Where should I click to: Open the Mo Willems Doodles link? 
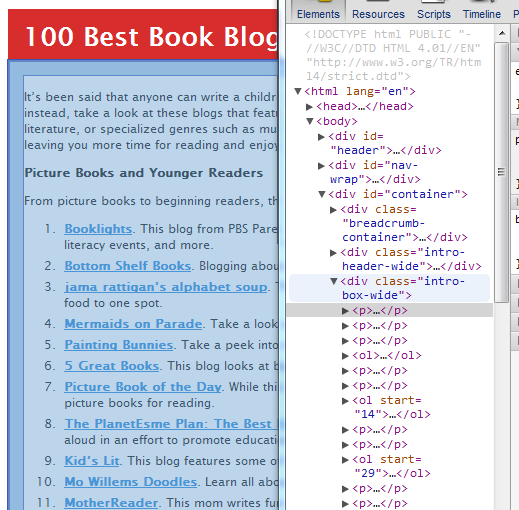tap(131, 482)
